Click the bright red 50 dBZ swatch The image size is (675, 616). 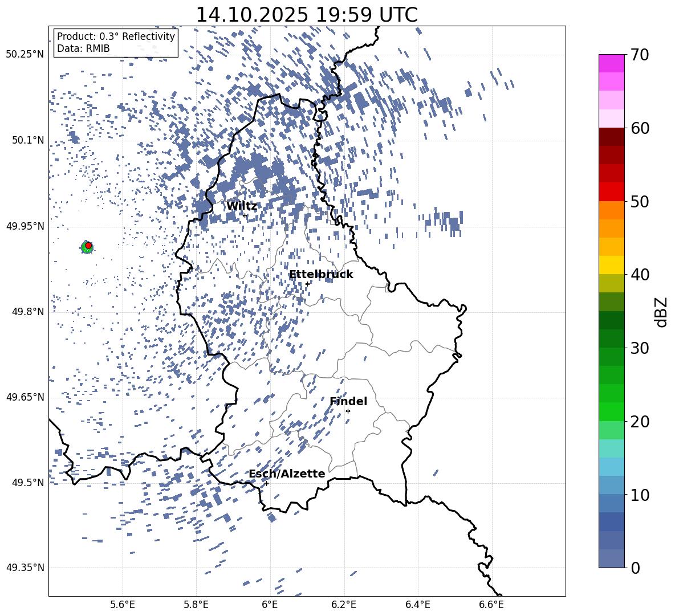tap(611, 192)
